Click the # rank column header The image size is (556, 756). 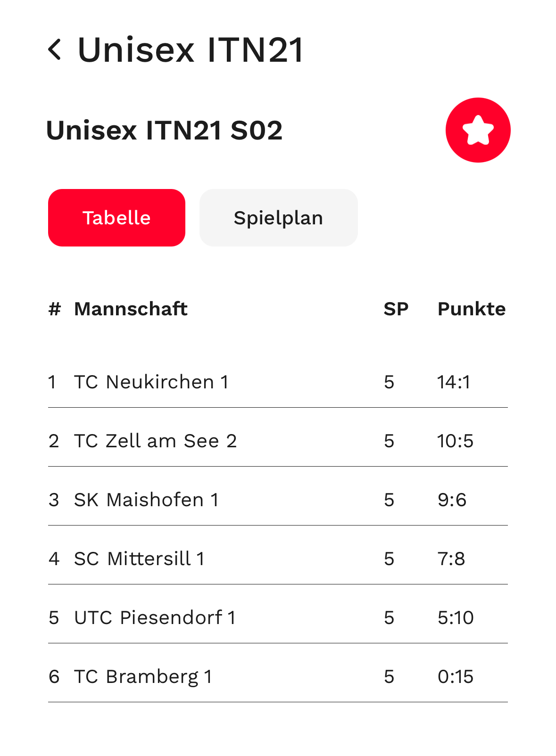[55, 309]
